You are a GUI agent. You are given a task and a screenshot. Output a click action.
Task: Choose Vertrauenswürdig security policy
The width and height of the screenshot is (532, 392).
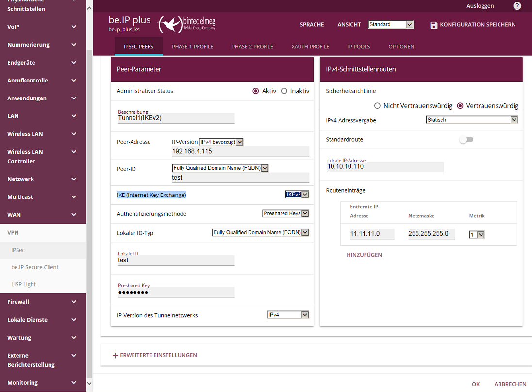pyautogui.click(x=460, y=106)
